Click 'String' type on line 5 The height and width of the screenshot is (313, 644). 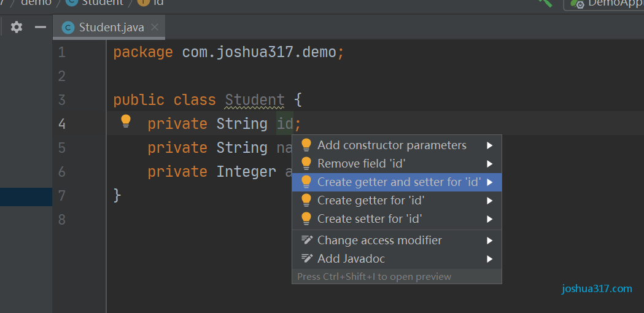pyautogui.click(x=242, y=147)
